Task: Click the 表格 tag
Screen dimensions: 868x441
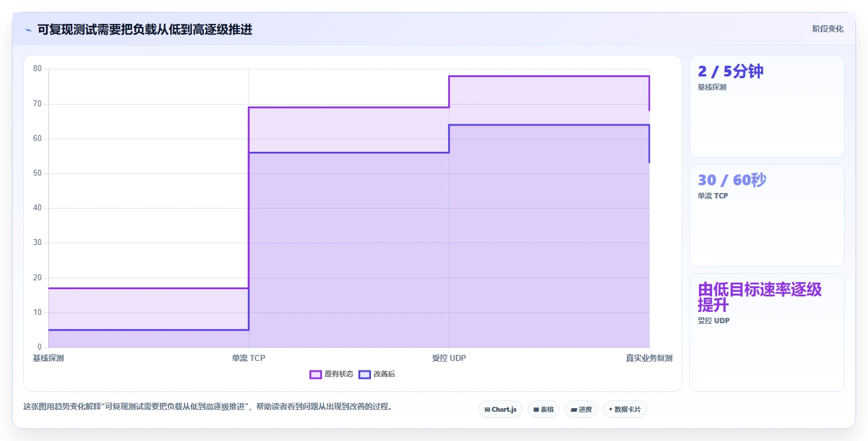Action: click(x=544, y=409)
